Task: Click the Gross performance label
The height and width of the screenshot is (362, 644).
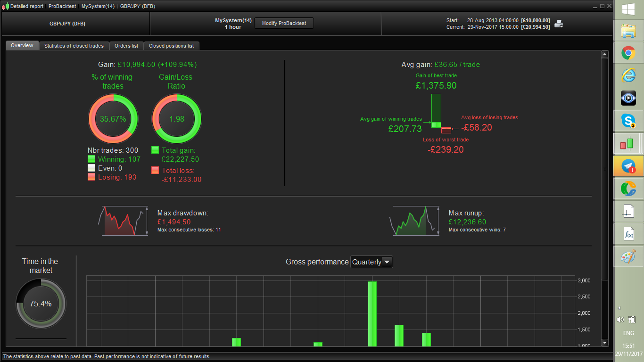Action: 317,262
